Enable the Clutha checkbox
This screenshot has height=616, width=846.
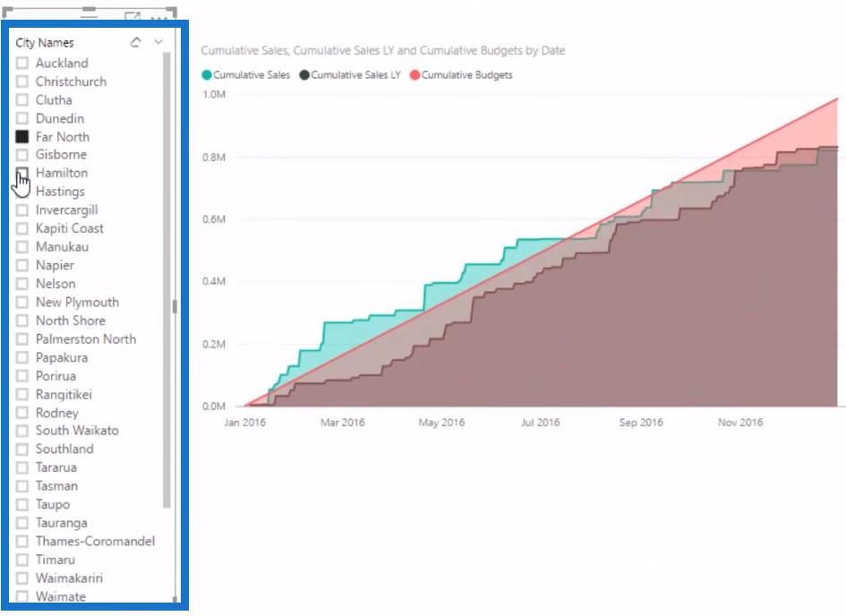click(22, 99)
